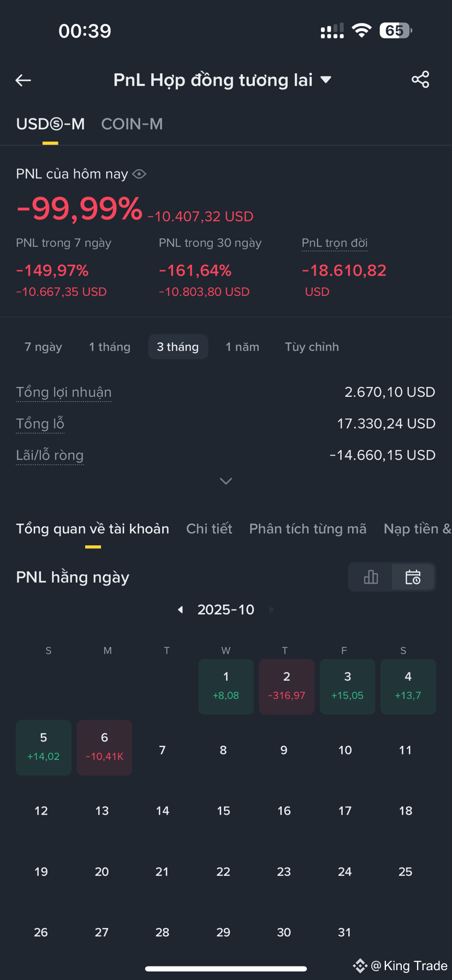Viewport: 452px width, 980px height.
Task: Open the Chi tiết tab
Action: [x=209, y=528]
